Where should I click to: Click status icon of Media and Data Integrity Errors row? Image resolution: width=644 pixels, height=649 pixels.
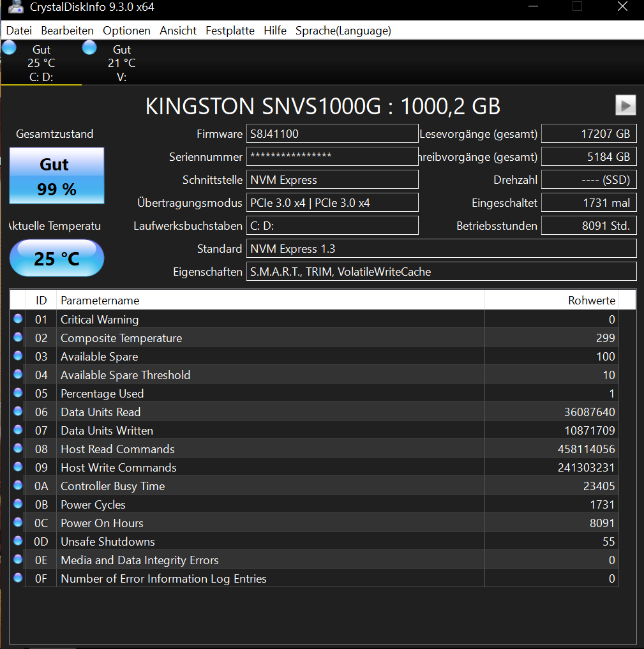point(18,559)
